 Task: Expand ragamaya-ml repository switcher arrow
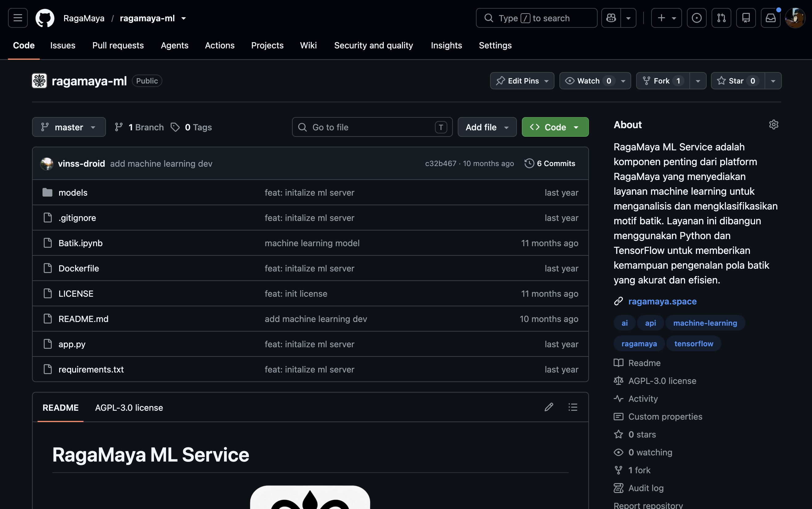[x=184, y=18]
